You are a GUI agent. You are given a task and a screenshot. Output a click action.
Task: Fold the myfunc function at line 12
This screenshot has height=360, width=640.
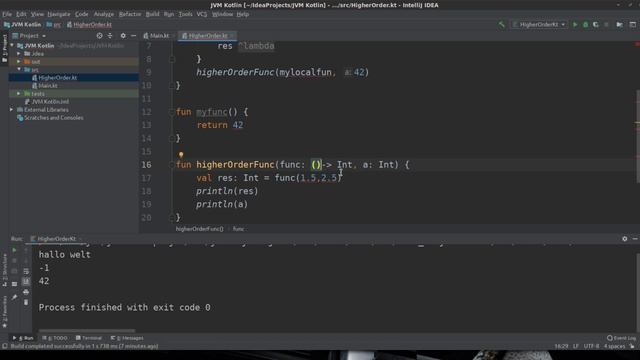point(172,112)
